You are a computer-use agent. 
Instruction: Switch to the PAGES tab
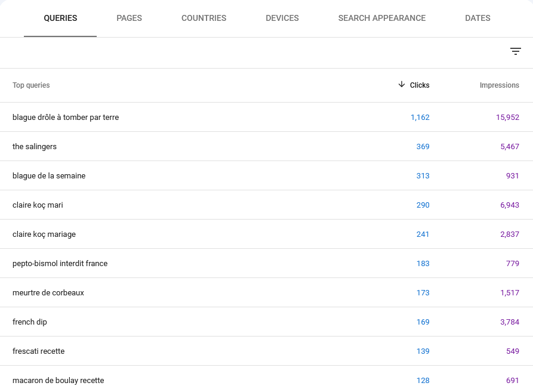129,18
